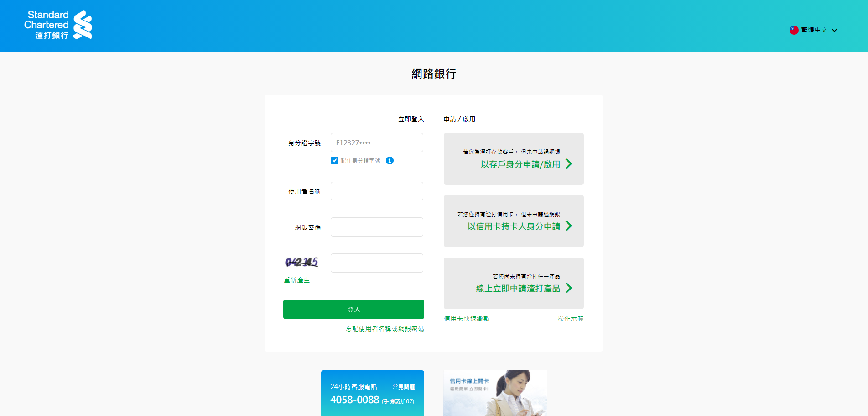Viewport: 868px width, 416px height.
Task: Select the 申請 / 啟用 section heading
Action: (459, 119)
